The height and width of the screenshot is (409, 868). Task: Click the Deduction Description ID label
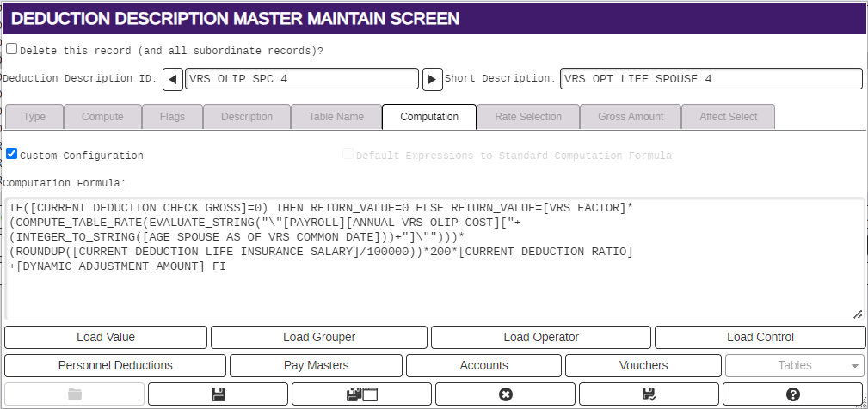(80, 78)
